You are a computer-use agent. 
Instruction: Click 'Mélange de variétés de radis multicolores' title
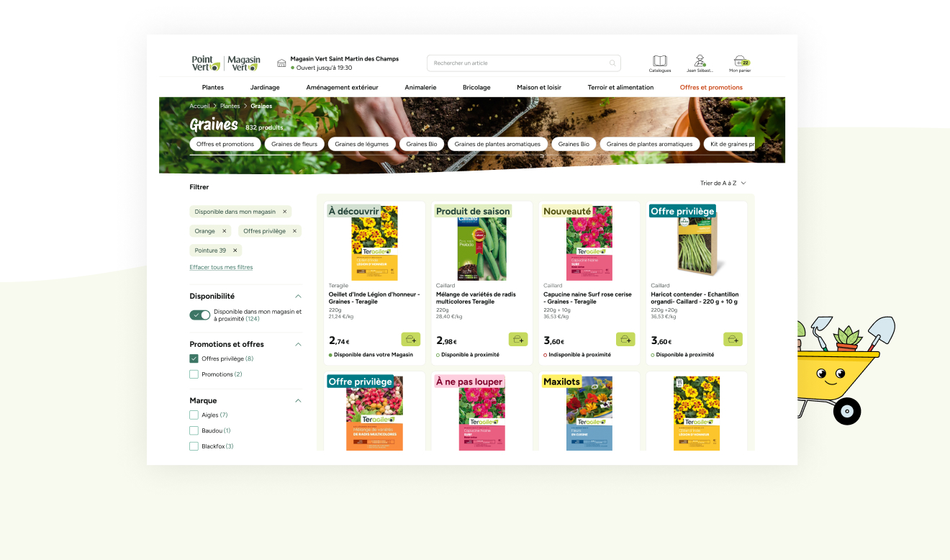tap(477, 298)
